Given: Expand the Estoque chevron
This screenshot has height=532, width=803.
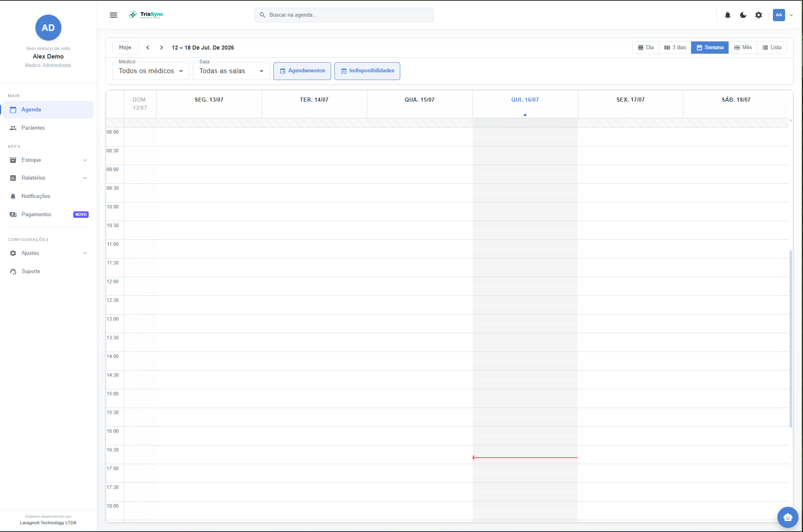Looking at the screenshot, I should click(85, 160).
